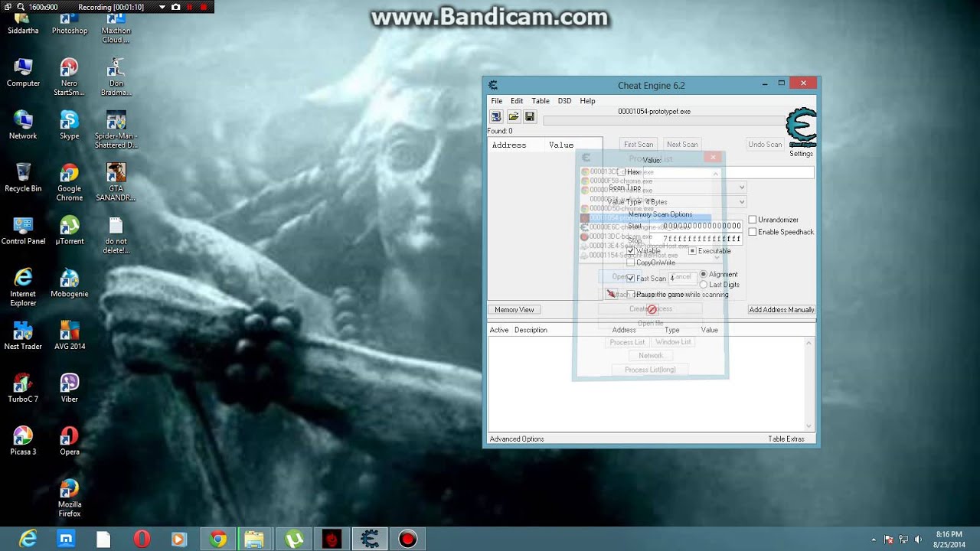This screenshot has height=551, width=980.
Task: Click the Chrome icon in the taskbar
Action: pyautogui.click(x=218, y=539)
